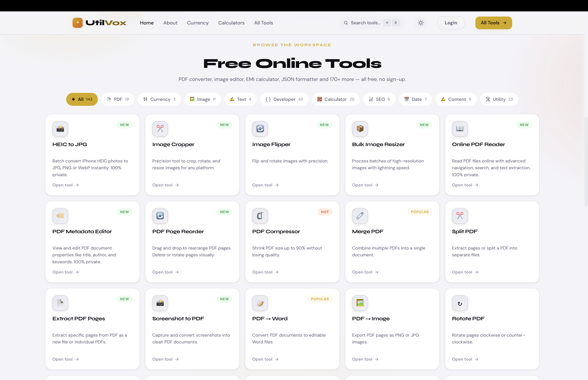The image size is (588, 380).
Task: Filter by Image category chip
Action: tap(203, 99)
